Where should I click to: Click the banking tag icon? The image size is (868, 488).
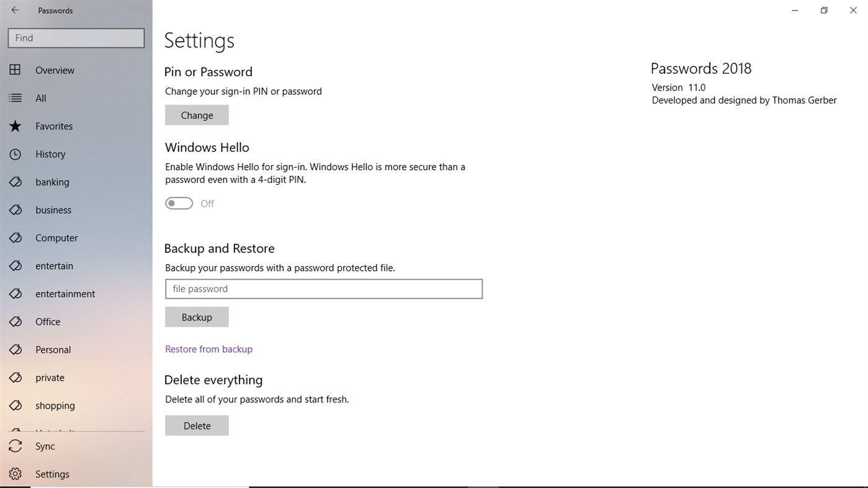pyautogui.click(x=15, y=182)
